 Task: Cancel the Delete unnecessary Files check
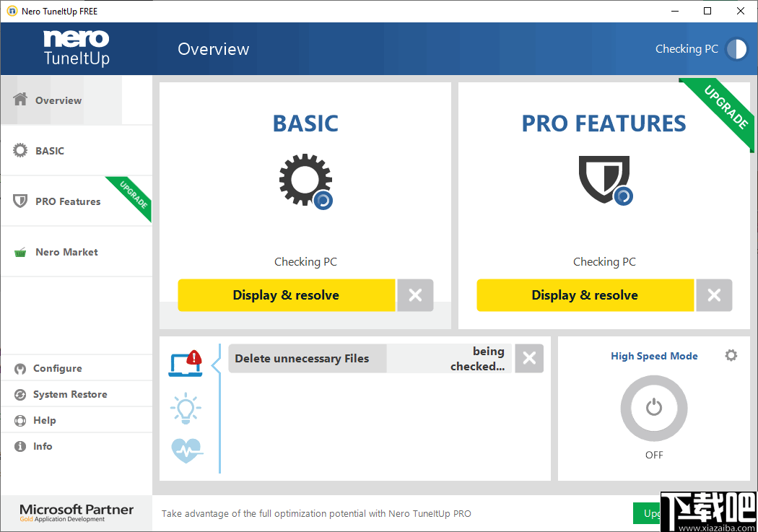click(x=529, y=358)
